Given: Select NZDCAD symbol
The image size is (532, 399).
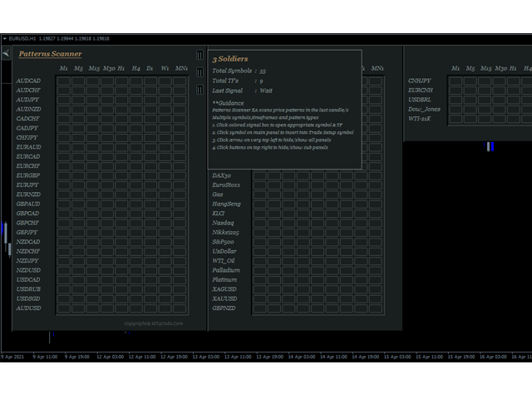Looking at the screenshot, I should [28, 242].
